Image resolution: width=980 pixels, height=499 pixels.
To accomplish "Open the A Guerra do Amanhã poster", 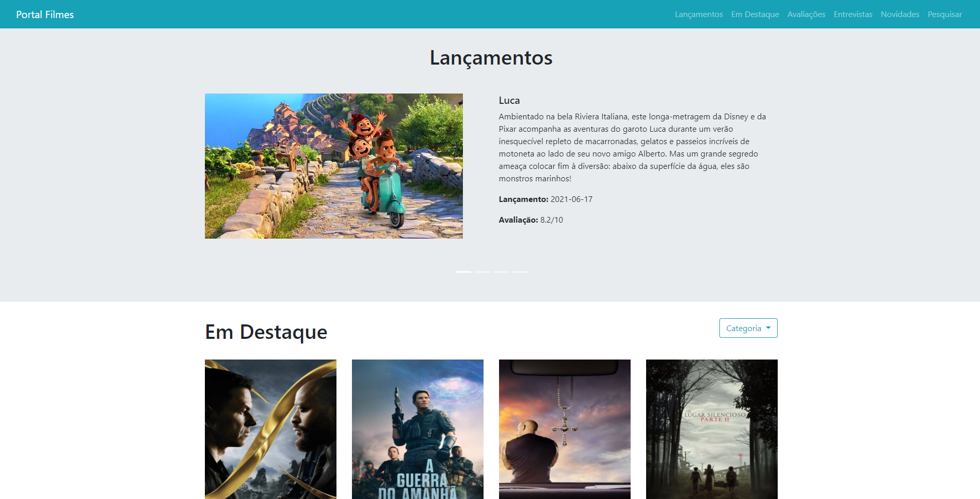I will pyautogui.click(x=417, y=429).
